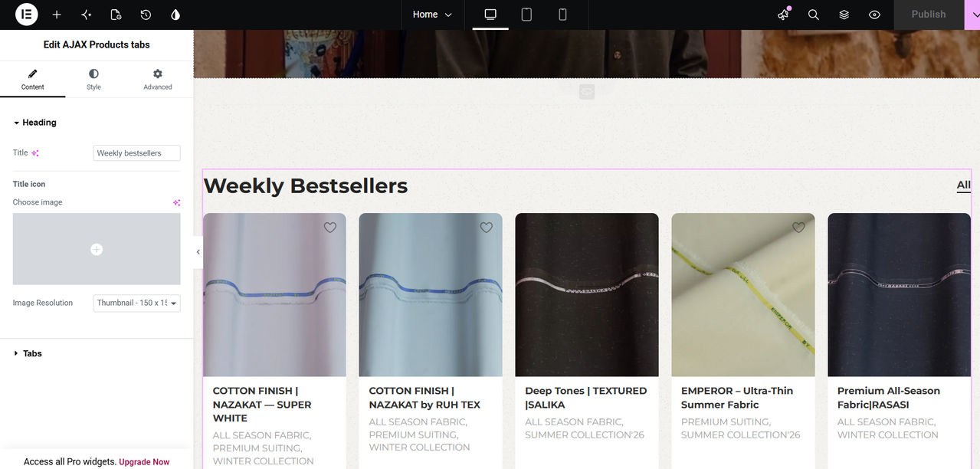Switch to tablet responsive view
Image resolution: width=980 pixels, height=469 pixels.
click(x=526, y=15)
